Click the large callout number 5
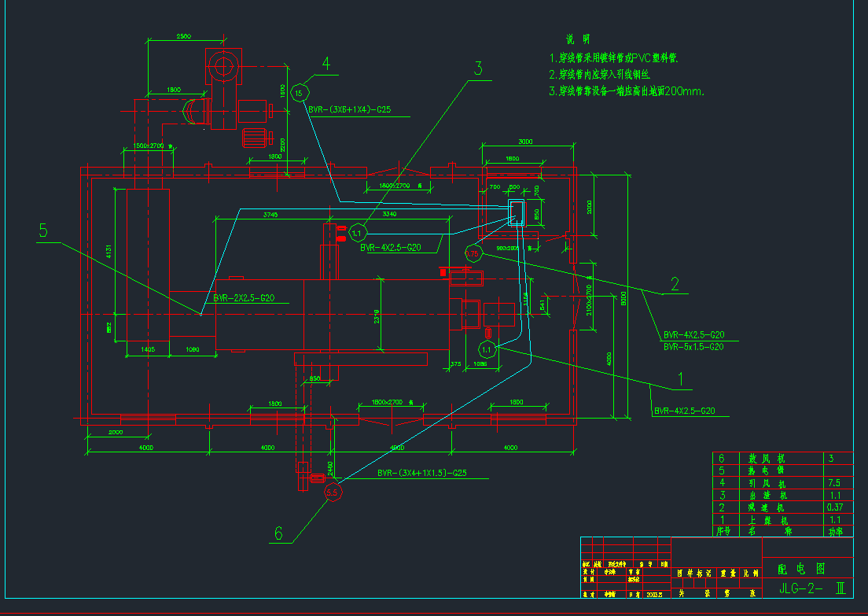Image resolution: width=868 pixels, height=616 pixels. (x=43, y=231)
